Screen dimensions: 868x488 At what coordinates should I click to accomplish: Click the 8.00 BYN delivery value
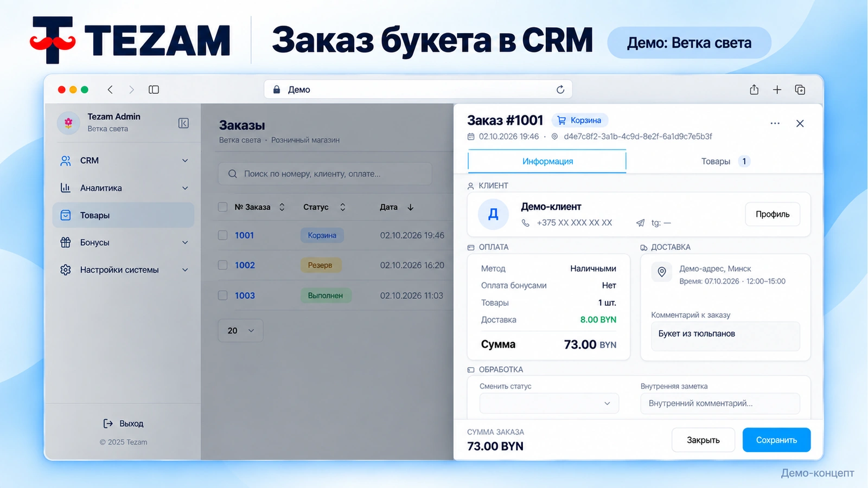[x=598, y=319]
